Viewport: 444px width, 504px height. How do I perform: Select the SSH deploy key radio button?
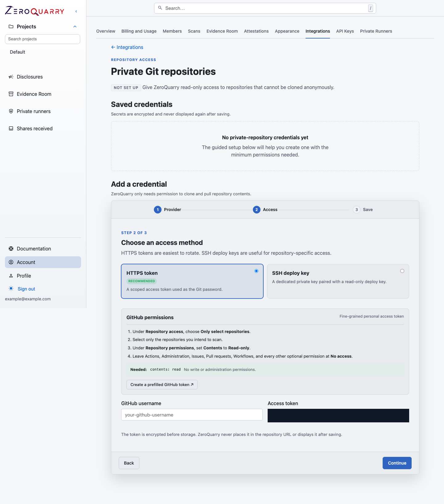pyautogui.click(x=402, y=271)
